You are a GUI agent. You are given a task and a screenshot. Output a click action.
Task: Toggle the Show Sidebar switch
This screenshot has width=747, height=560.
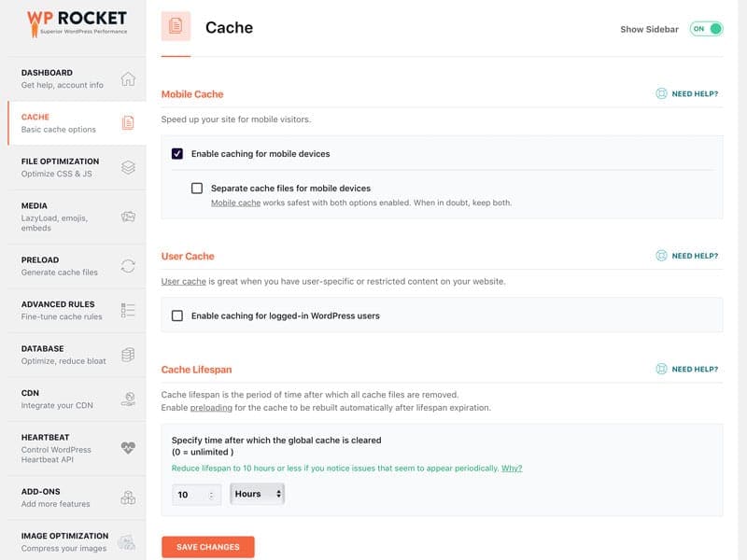point(706,29)
